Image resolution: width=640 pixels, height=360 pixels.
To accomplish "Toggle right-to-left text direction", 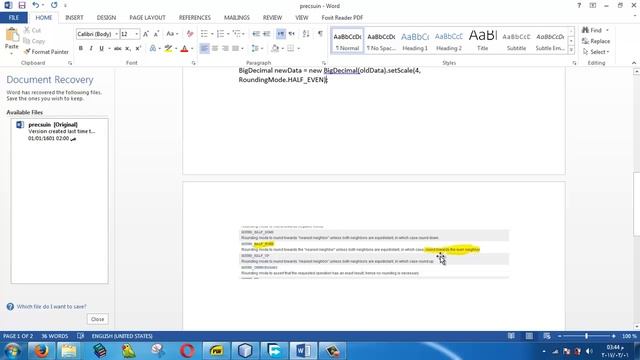I will click(x=291, y=34).
